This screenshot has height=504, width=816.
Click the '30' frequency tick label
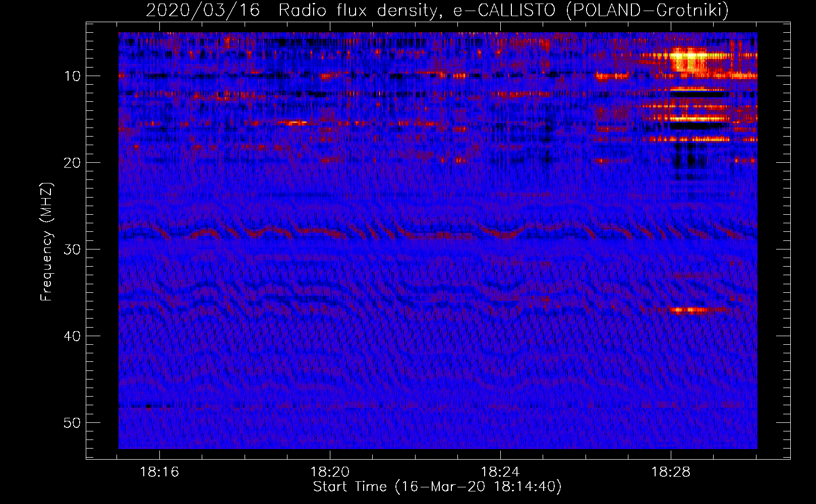tap(73, 249)
